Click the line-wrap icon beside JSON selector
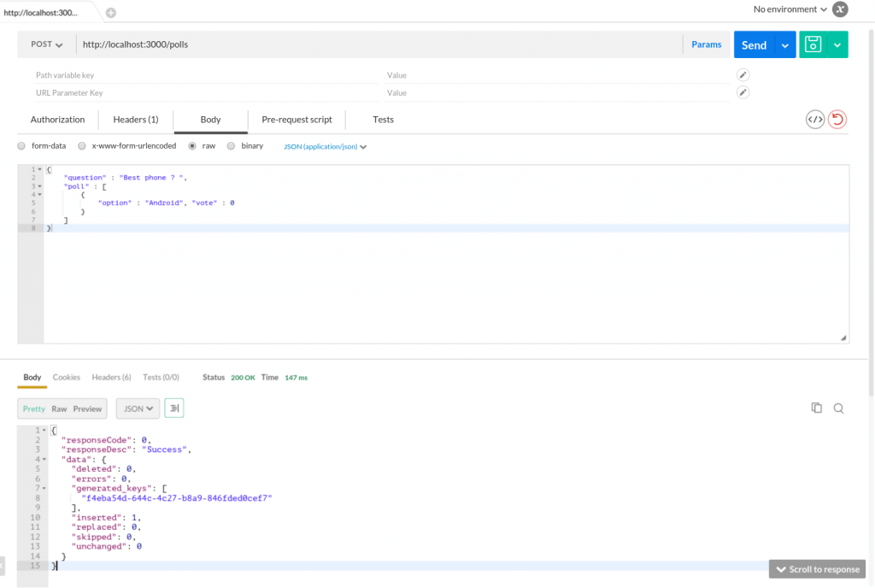875x588 pixels. coord(174,408)
